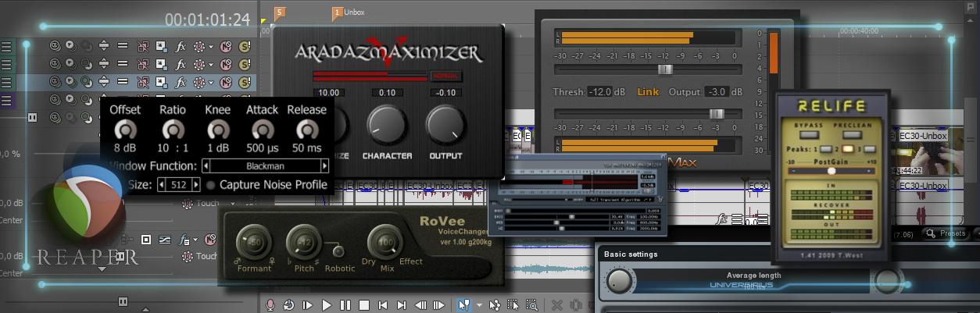This screenshot has height=313, width=980.
Task: Click the Offset knob
Action: (124, 130)
